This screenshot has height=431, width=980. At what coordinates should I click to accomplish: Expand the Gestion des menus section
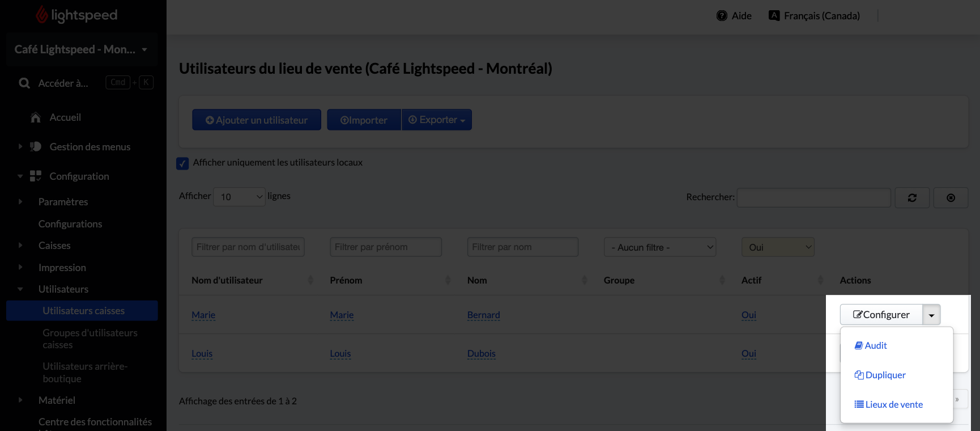20,147
